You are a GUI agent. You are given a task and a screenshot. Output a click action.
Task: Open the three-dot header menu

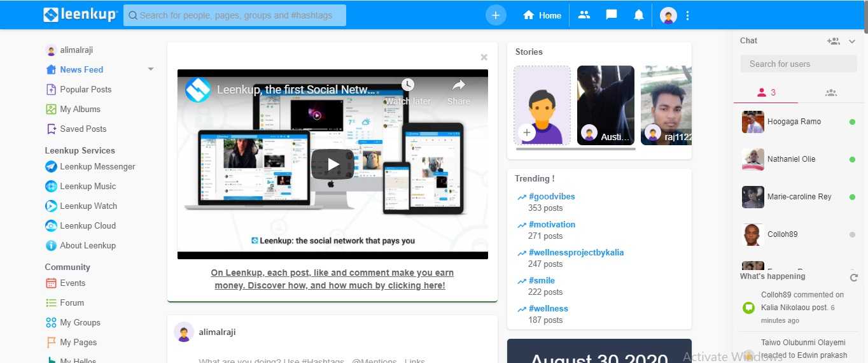[x=687, y=15]
